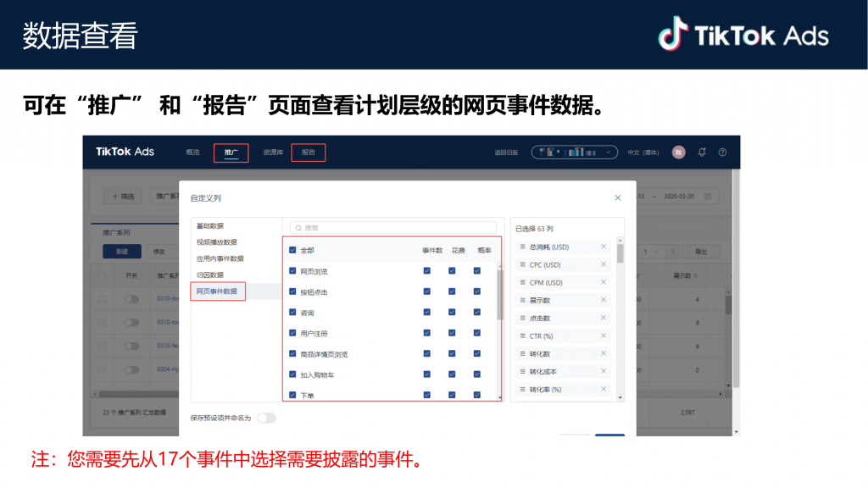Click the calendar icon in date range
Image resolution: width=868 pixels, height=488 pixels.
coord(708,196)
